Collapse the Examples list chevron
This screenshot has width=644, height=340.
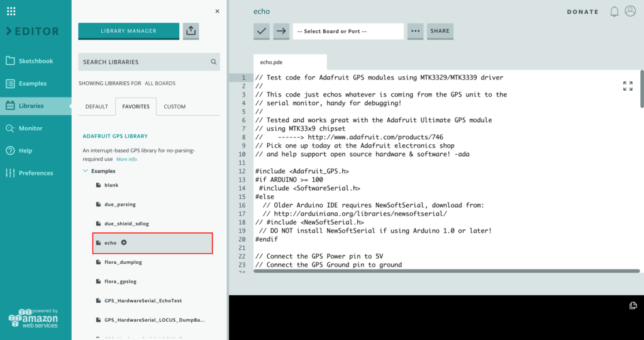(86, 171)
